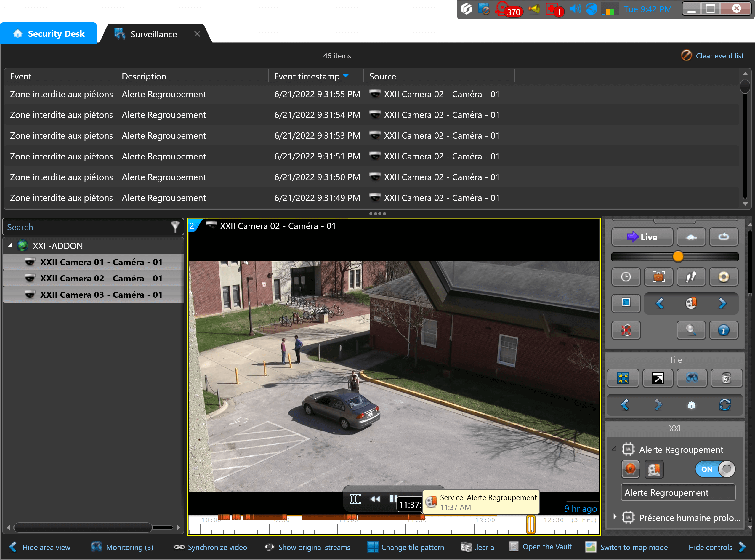Click the Tile binoculars investigate icon
The width and height of the screenshot is (755, 560).
[692, 378]
